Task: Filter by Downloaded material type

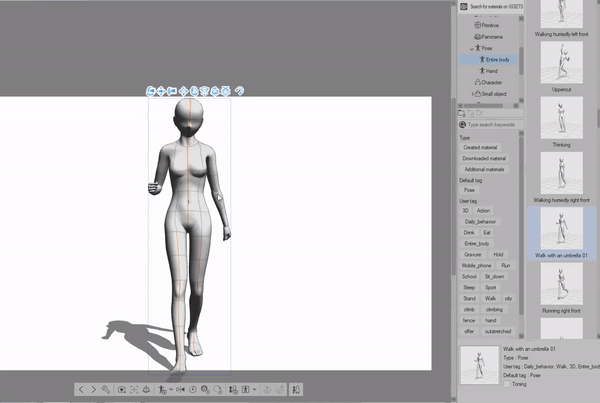Action: pyautogui.click(x=484, y=158)
